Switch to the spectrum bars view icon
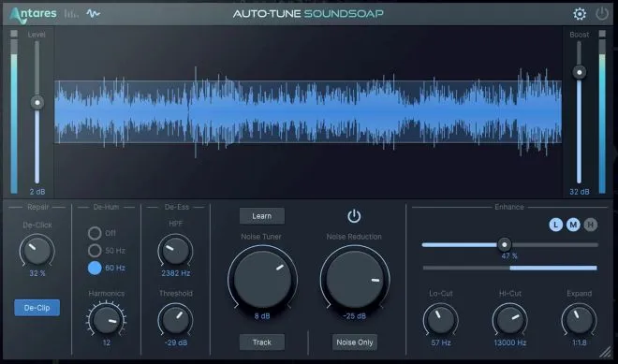The width and height of the screenshot is (618, 364). tap(71, 14)
